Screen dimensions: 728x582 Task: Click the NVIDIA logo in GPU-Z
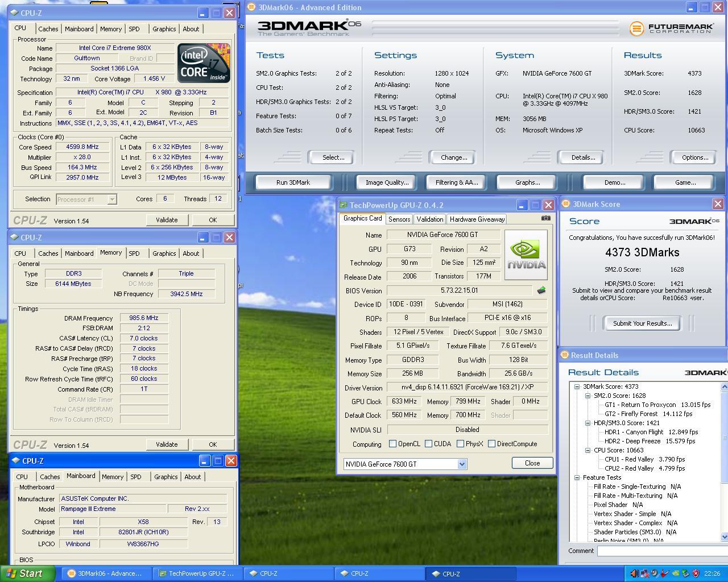coord(526,255)
